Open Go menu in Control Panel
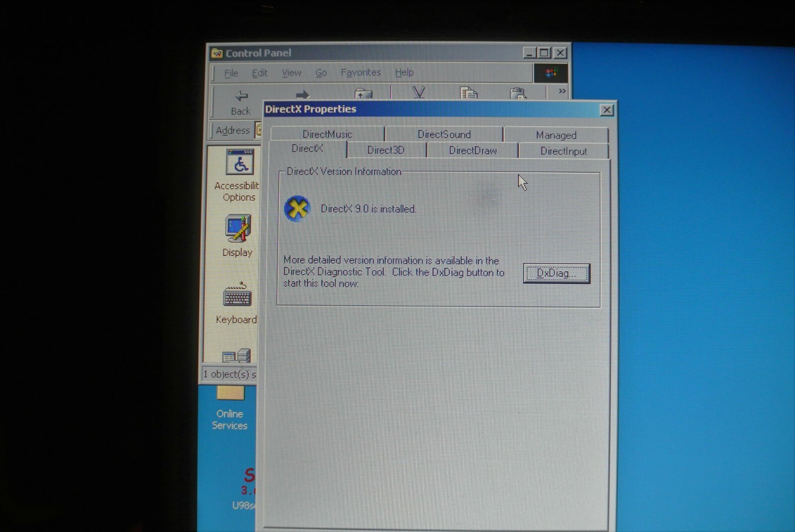Viewport: 795px width, 532px height. pos(321,73)
